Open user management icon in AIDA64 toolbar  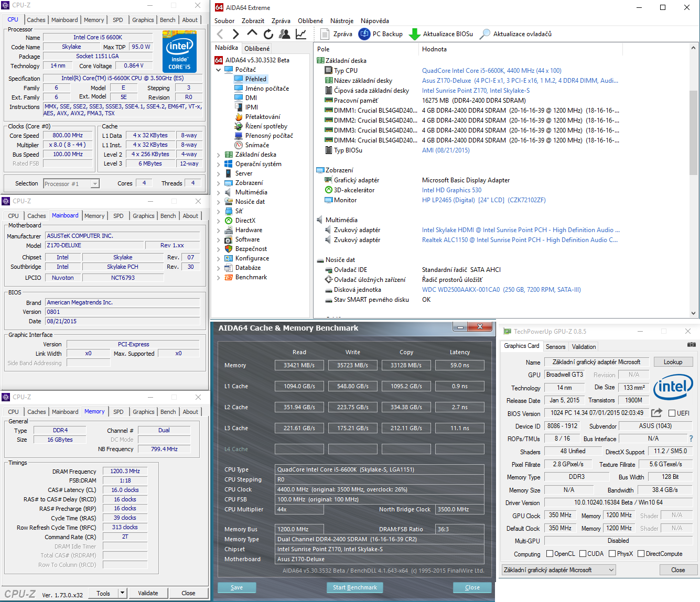pyautogui.click(x=285, y=34)
